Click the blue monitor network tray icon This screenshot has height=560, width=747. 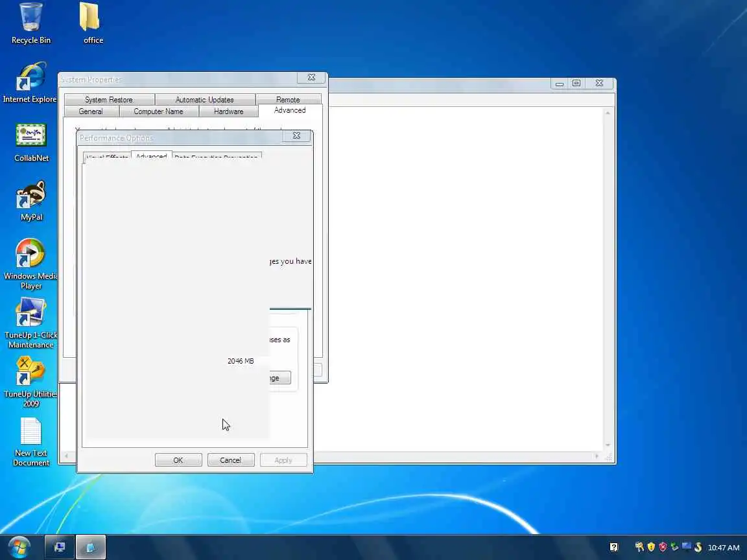(687, 546)
